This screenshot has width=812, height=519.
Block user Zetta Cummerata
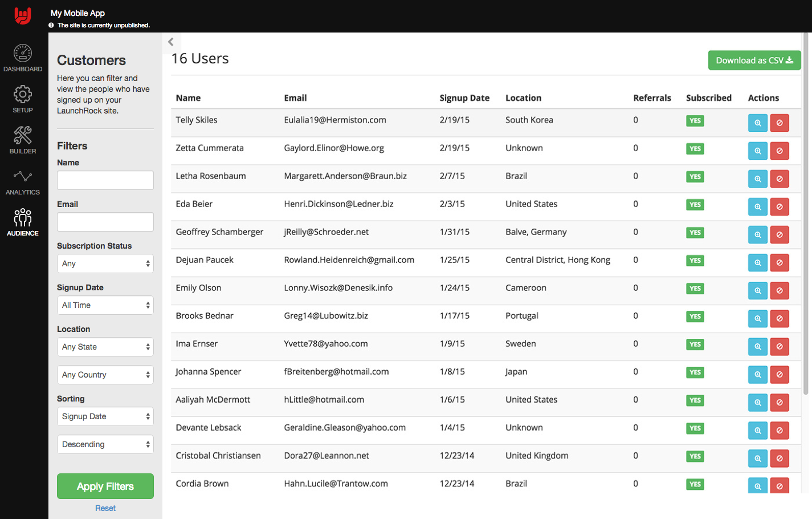pos(779,151)
